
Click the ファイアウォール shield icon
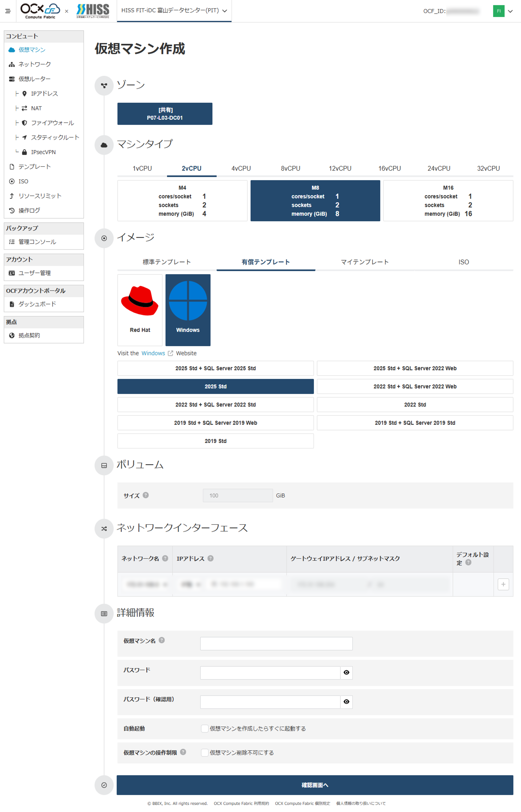tap(24, 123)
